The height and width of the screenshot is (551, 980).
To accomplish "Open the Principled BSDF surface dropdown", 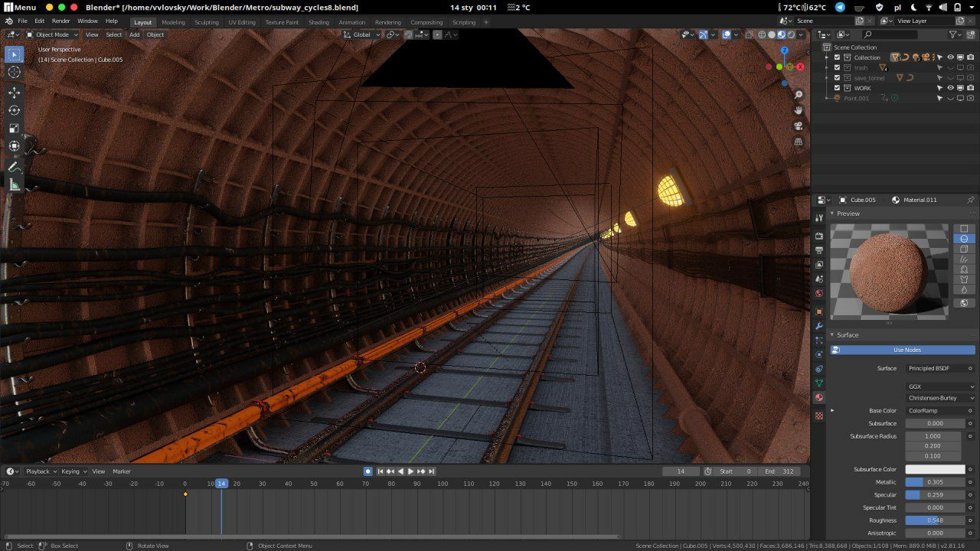I will [x=940, y=368].
